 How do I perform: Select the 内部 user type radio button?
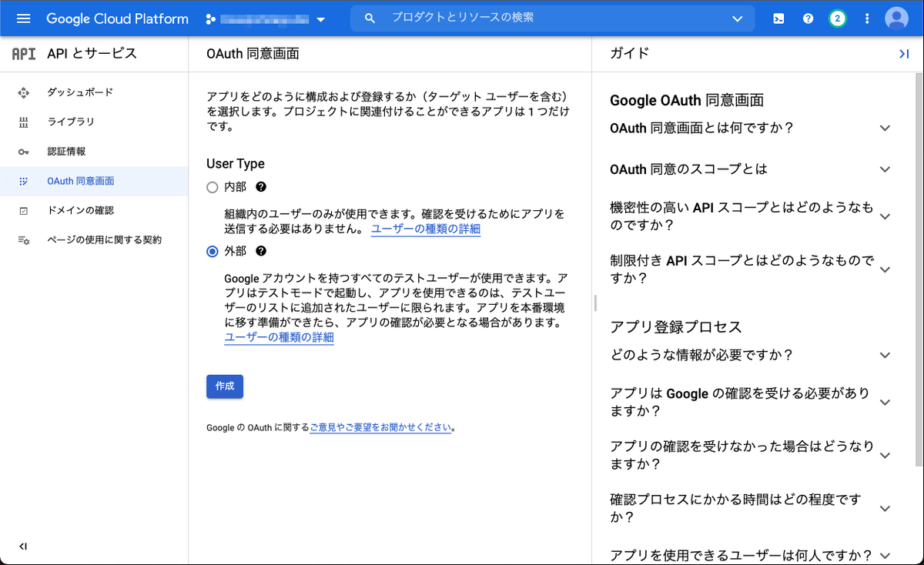click(x=213, y=187)
